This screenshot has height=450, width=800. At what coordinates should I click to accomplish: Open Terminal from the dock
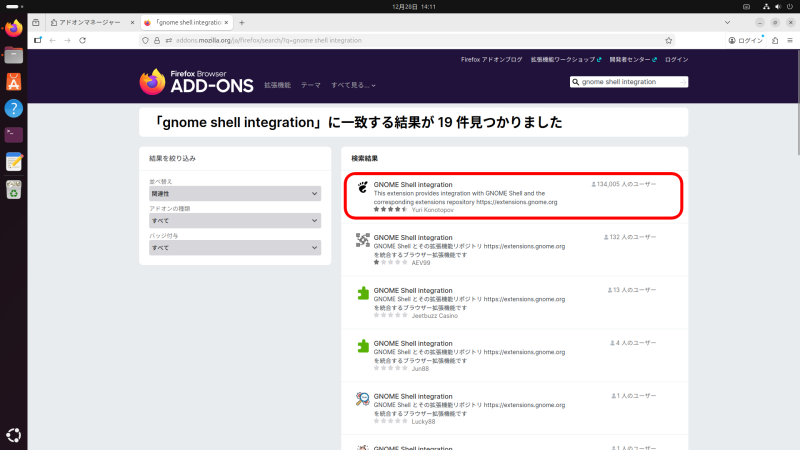tap(14, 135)
